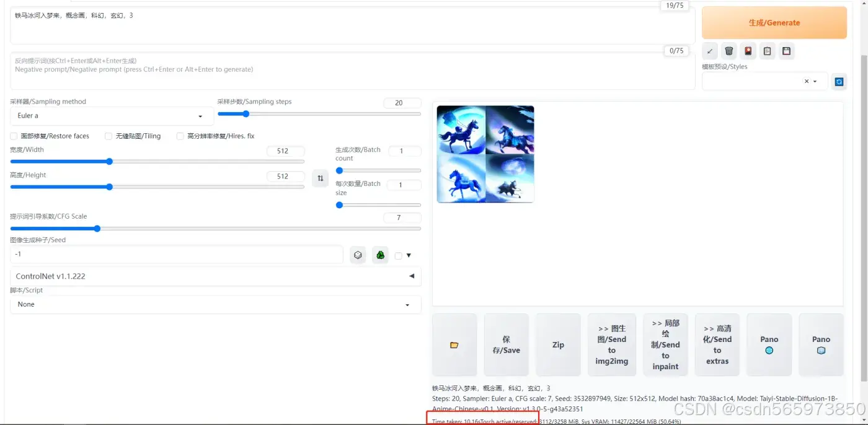
Task: Click the Pano button with globe icon
Action: pos(769,345)
